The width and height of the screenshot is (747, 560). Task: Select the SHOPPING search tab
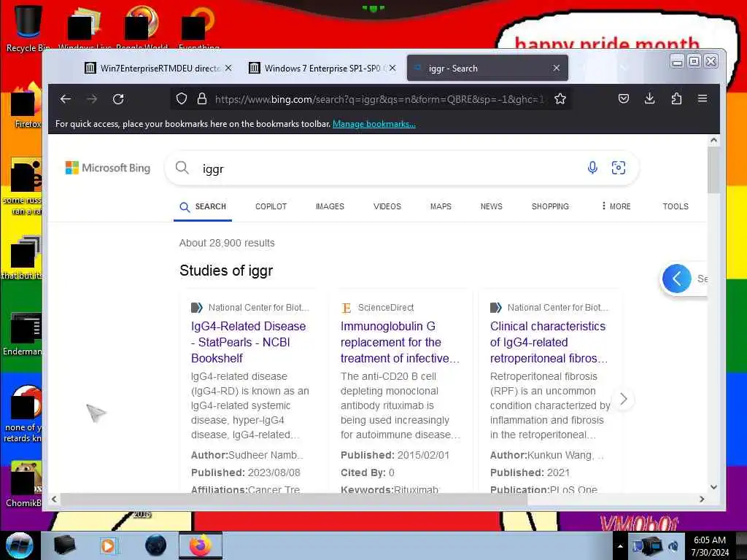[550, 206]
